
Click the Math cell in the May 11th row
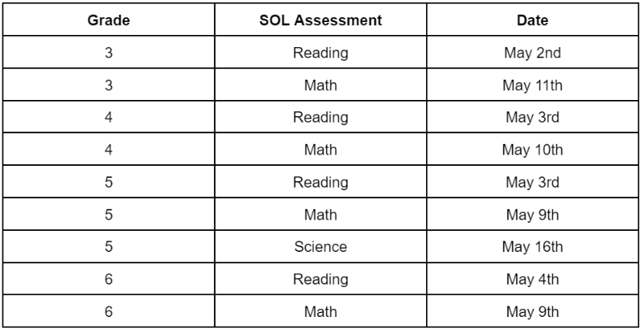[320, 85]
